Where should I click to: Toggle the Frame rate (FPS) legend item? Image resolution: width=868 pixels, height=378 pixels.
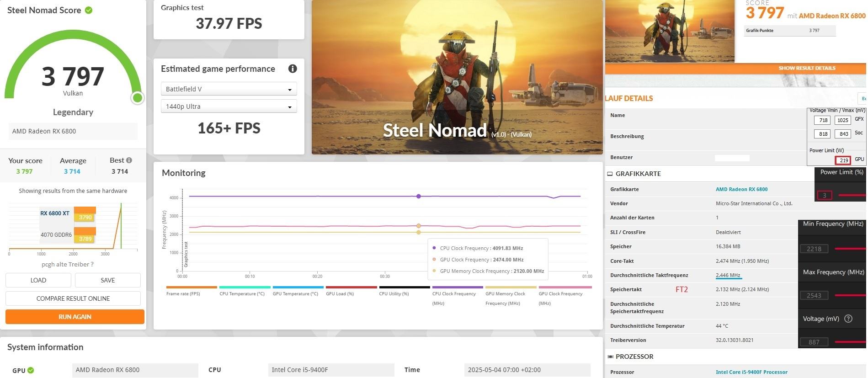pyautogui.click(x=192, y=291)
